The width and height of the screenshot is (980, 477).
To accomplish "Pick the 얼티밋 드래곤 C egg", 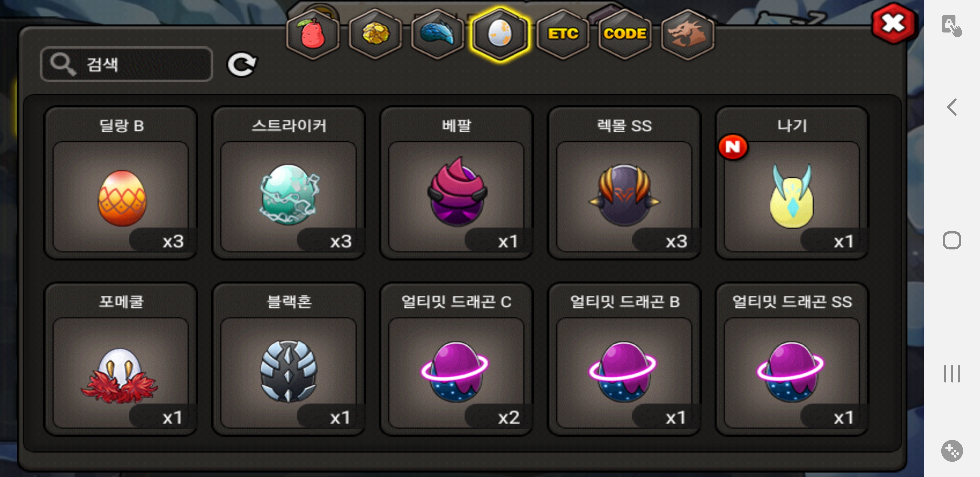I will [x=457, y=359].
